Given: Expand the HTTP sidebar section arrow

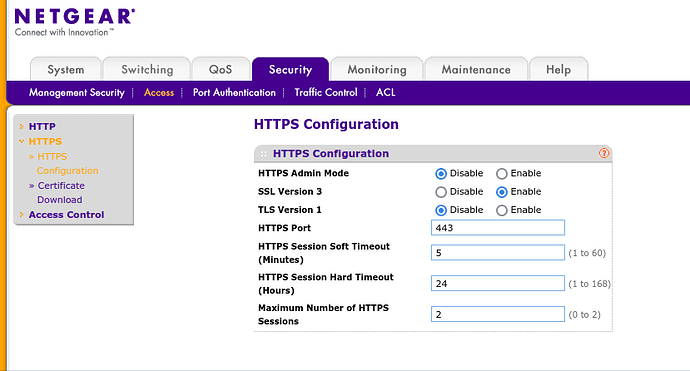Looking at the screenshot, I should 21,126.
